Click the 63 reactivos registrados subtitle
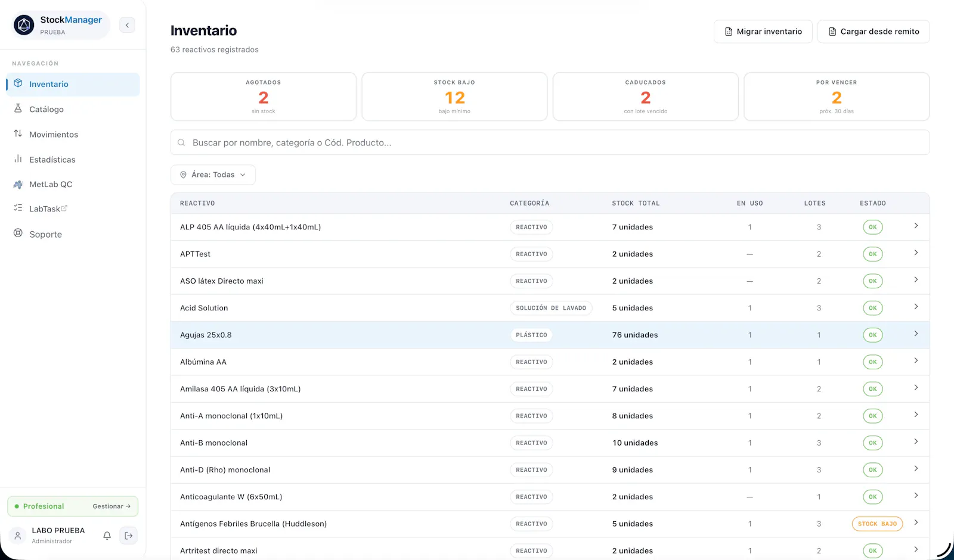 215,49
